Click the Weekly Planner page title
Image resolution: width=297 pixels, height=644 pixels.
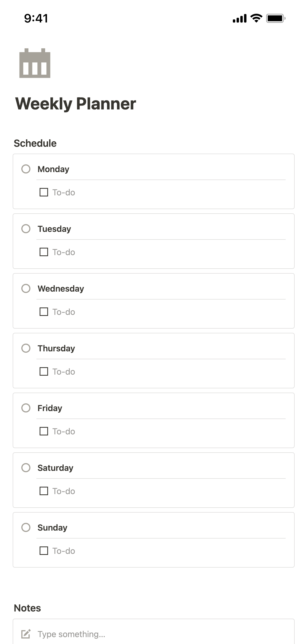point(76,104)
